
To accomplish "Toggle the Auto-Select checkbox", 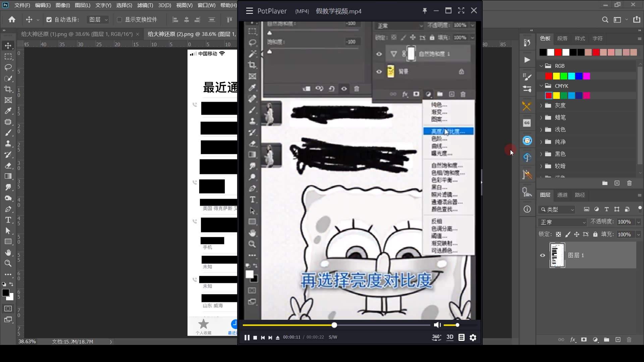I will click(49, 19).
